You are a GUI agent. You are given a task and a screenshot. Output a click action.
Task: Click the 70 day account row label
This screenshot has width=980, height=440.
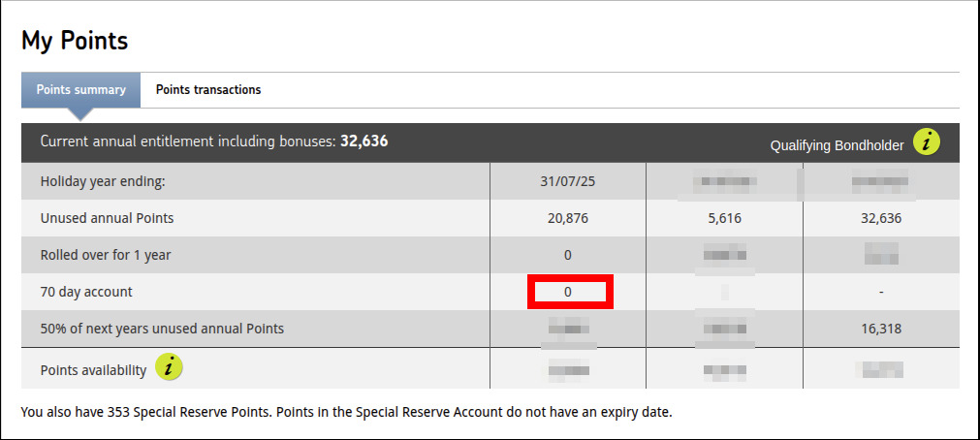tap(86, 292)
